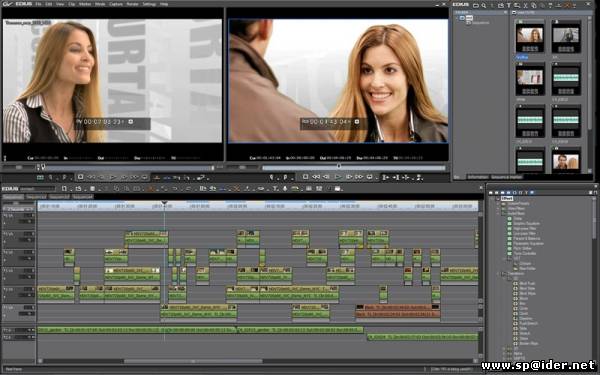Select the Parametric Equalizer audio filter
Viewport: 600px width, 375px height.
tap(528, 243)
